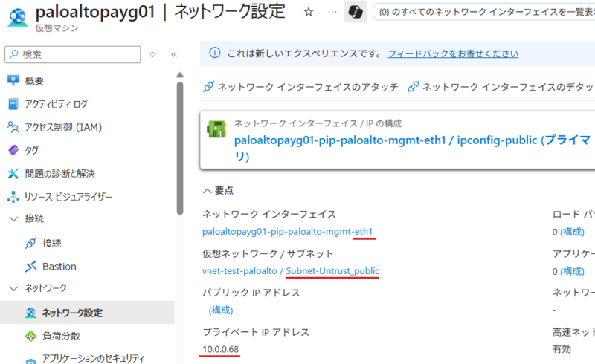Click the 有効 accelerated networking value

[x=562, y=349]
